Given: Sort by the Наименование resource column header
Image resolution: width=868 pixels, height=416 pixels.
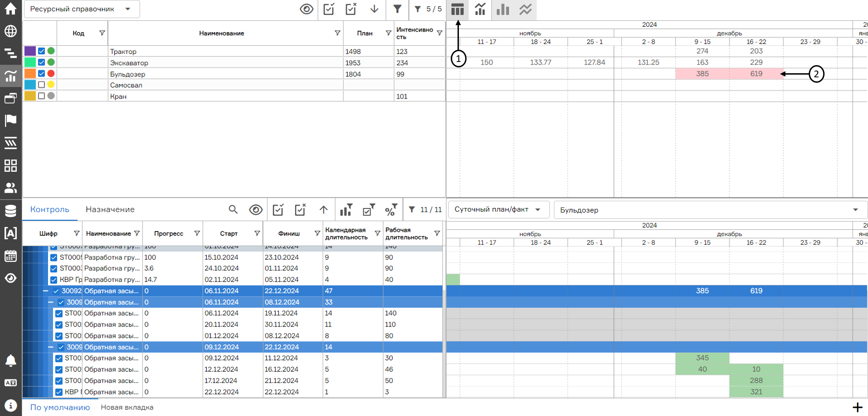Looking at the screenshot, I should [221, 33].
